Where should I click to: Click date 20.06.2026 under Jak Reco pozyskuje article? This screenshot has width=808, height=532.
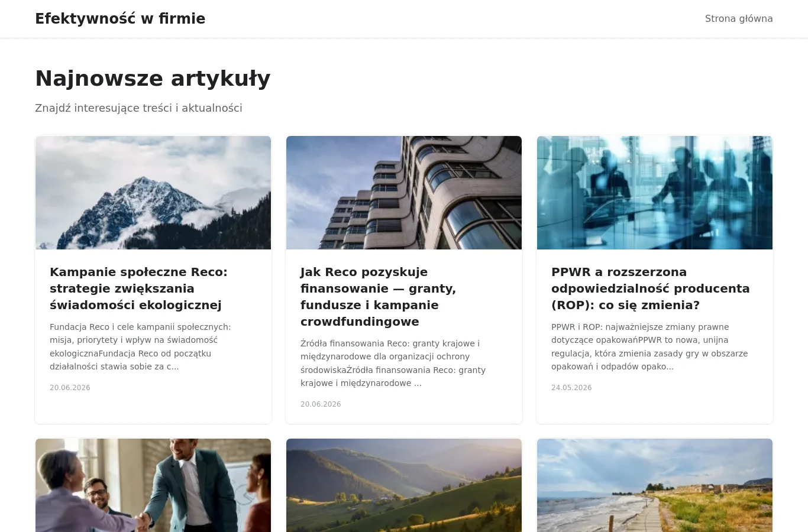click(321, 404)
